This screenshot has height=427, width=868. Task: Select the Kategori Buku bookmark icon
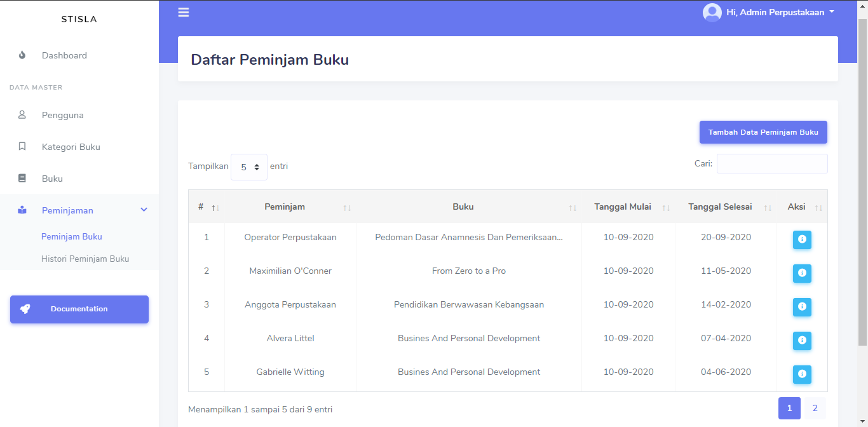click(22, 147)
